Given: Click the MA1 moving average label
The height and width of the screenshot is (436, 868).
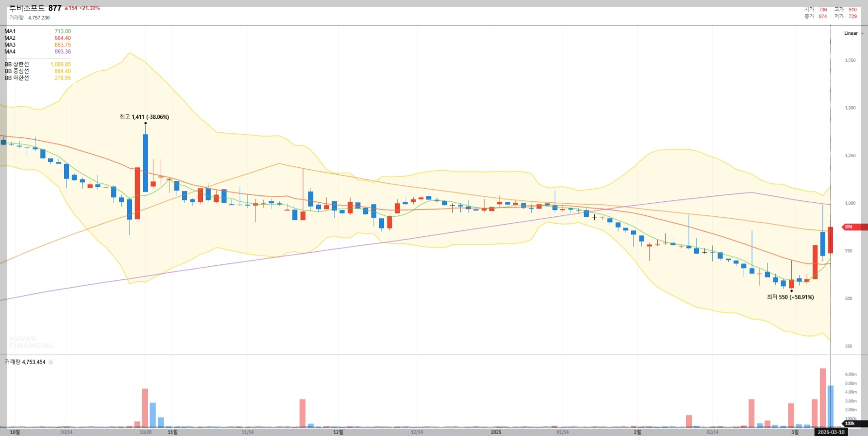Looking at the screenshot, I should tap(10, 32).
